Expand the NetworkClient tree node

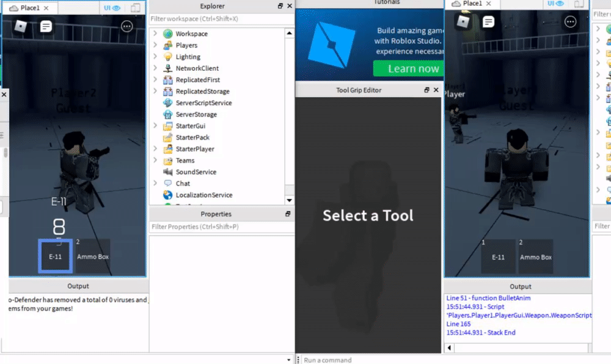point(155,68)
